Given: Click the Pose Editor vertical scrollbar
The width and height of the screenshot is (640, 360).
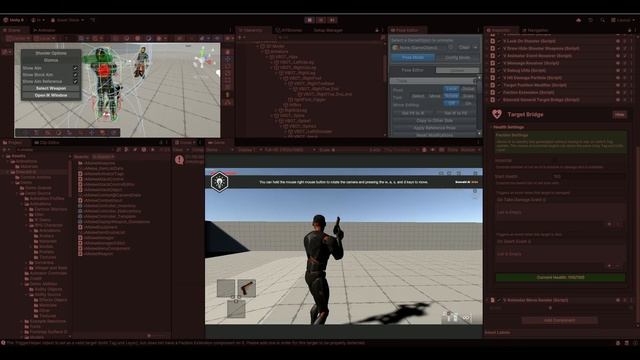Looking at the screenshot, I should 479,106.
